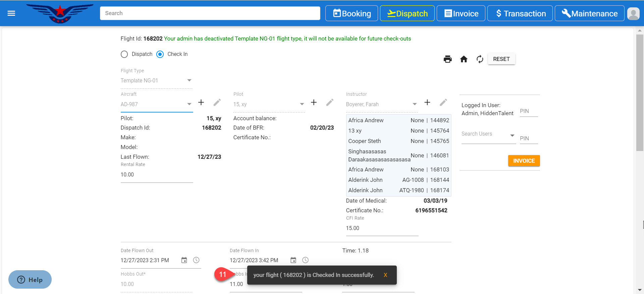Open the hamburger navigation menu
Screen dimensions: 644x294
[11, 13]
